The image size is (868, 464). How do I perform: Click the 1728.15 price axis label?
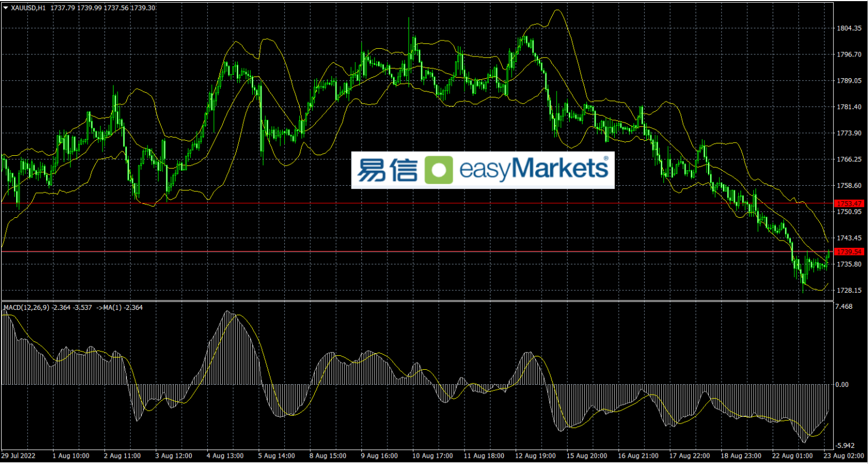coord(848,290)
